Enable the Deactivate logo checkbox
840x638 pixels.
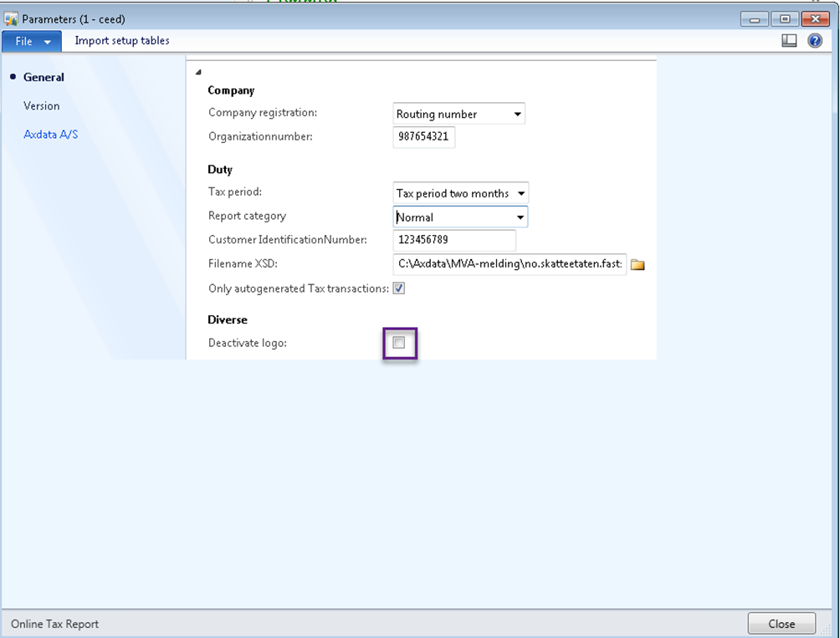(398, 343)
